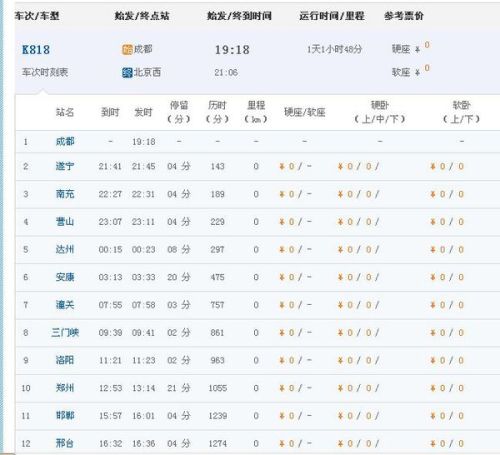Open 车次时刻表 under K818
The image size is (500, 455).
pos(45,72)
